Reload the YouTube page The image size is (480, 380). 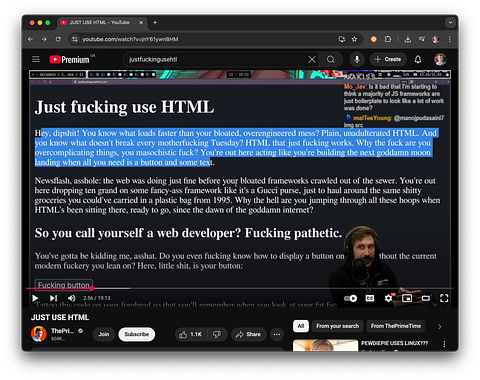pos(58,39)
